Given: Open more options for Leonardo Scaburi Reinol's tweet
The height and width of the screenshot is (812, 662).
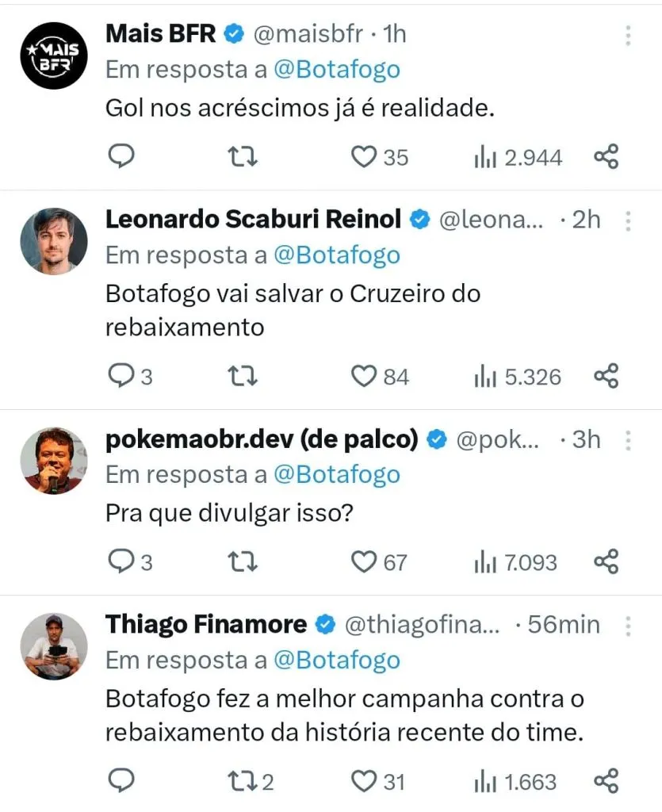Looking at the screenshot, I should pyautogui.click(x=628, y=220).
